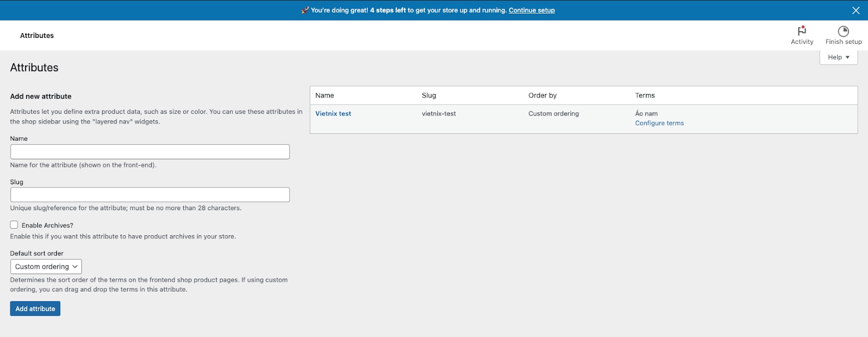
Task: Follow the Continue setup link
Action: click(x=532, y=10)
